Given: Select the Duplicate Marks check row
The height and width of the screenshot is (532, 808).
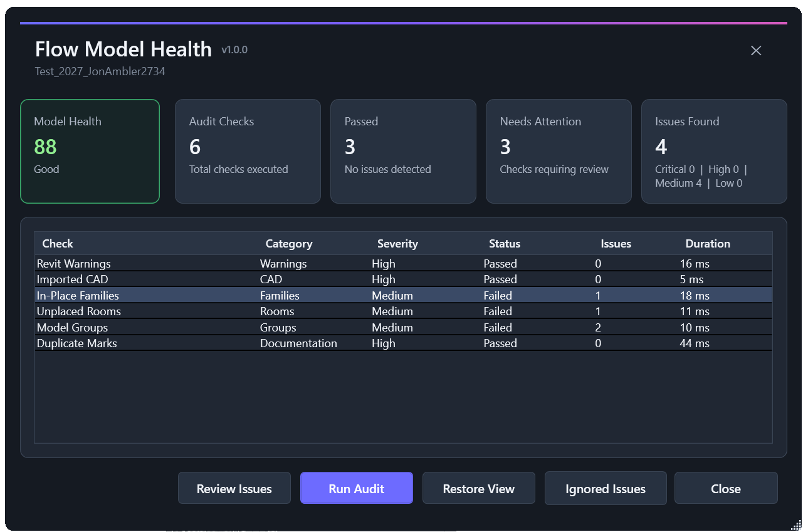Looking at the screenshot, I should click(x=403, y=343).
